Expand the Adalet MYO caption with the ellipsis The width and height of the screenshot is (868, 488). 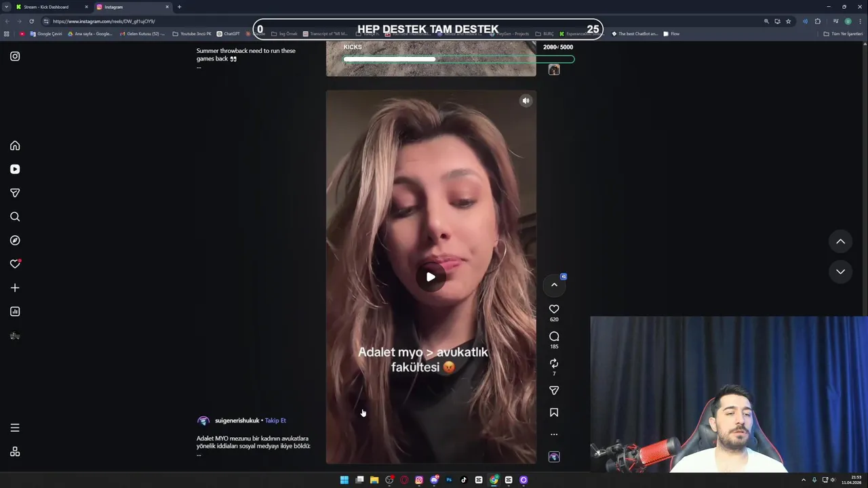199,455
